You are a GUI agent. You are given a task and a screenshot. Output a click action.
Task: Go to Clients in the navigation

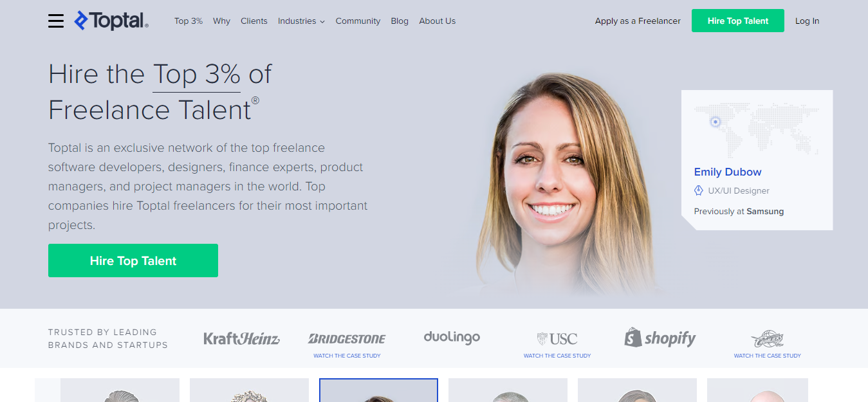point(254,21)
